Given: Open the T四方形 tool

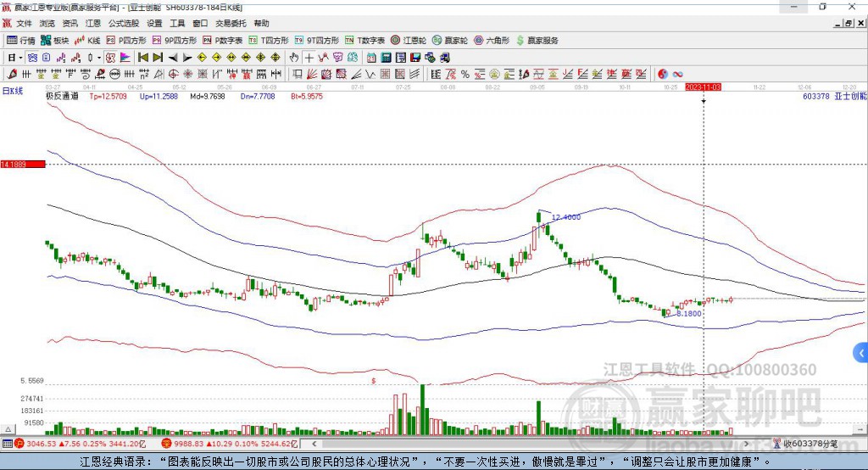Looking at the screenshot, I should pos(269,41).
